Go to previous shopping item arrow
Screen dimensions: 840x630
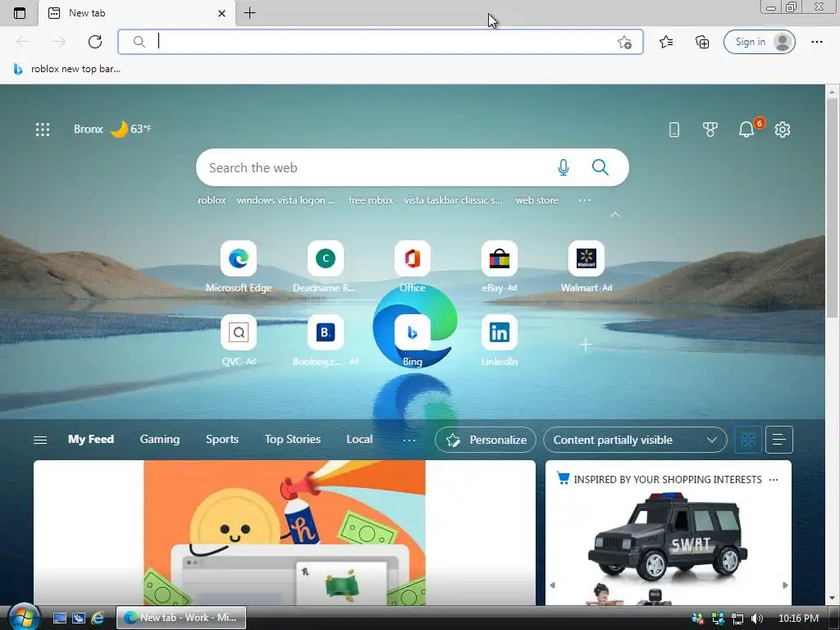(x=552, y=585)
